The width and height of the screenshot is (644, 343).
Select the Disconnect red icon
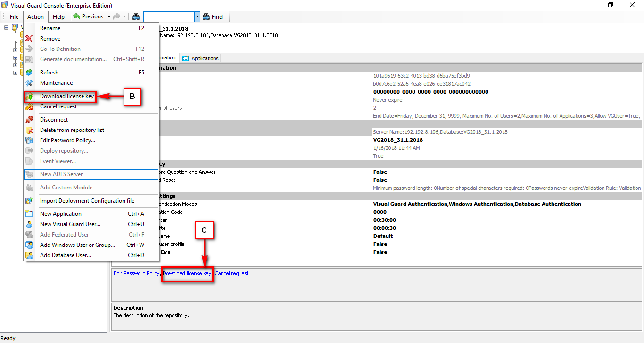point(29,119)
